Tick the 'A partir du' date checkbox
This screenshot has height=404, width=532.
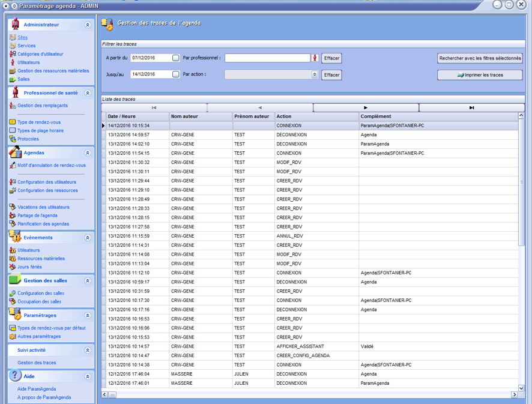[176, 58]
